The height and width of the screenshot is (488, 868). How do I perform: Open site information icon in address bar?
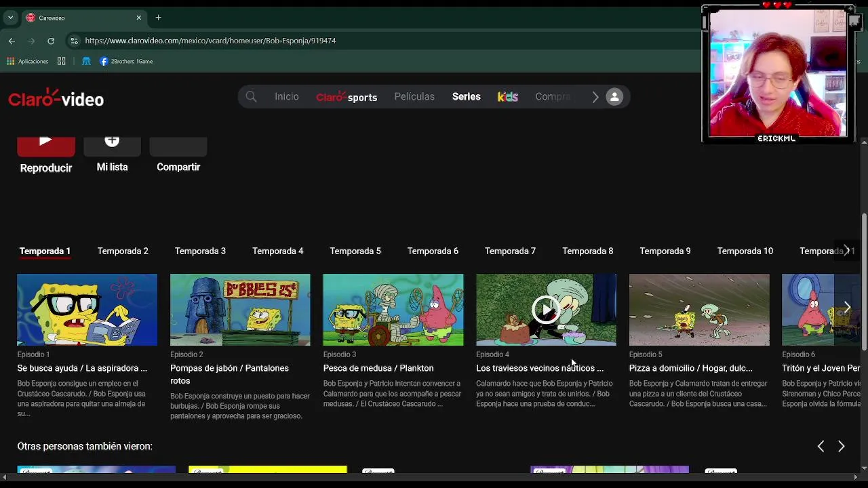[x=75, y=41]
